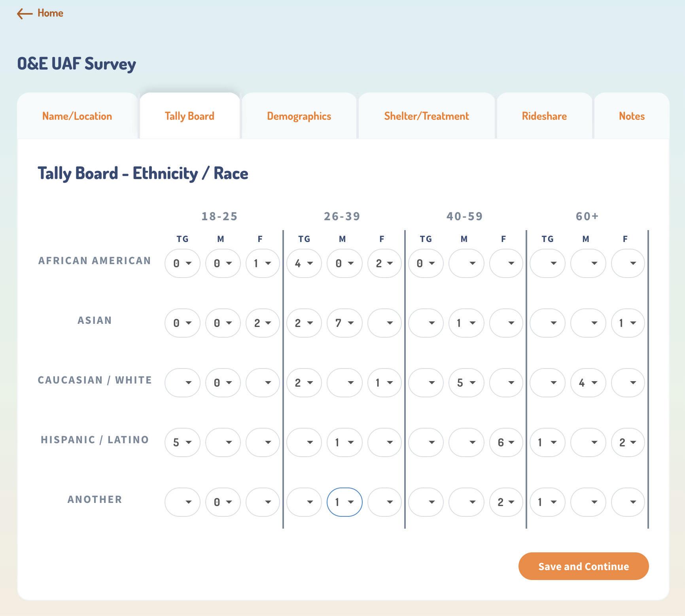Open Asian 40-59 M dropdown

[x=466, y=323]
